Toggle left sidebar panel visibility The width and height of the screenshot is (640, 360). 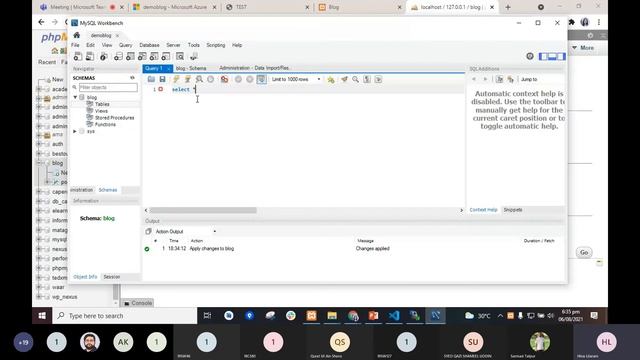pos(543,56)
